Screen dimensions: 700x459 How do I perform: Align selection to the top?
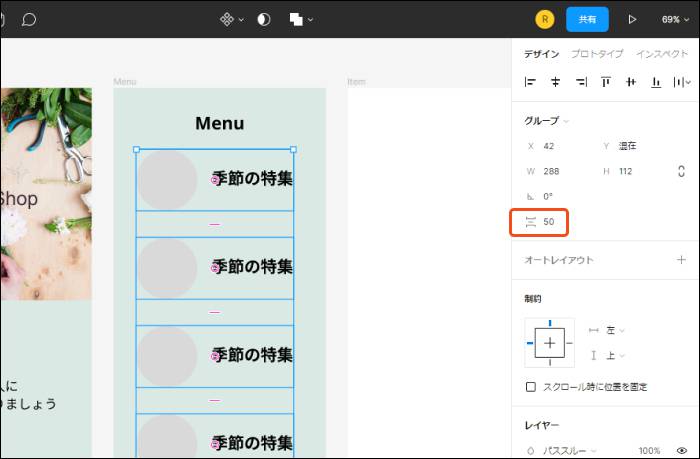(x=606, y=82)
